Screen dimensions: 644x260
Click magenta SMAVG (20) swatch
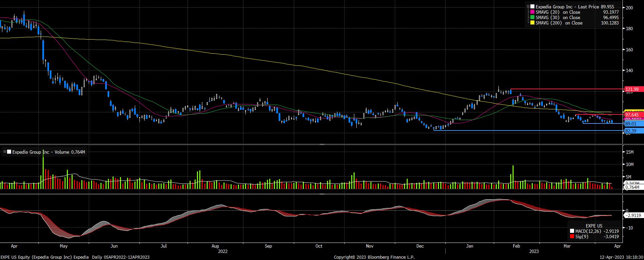532,12
